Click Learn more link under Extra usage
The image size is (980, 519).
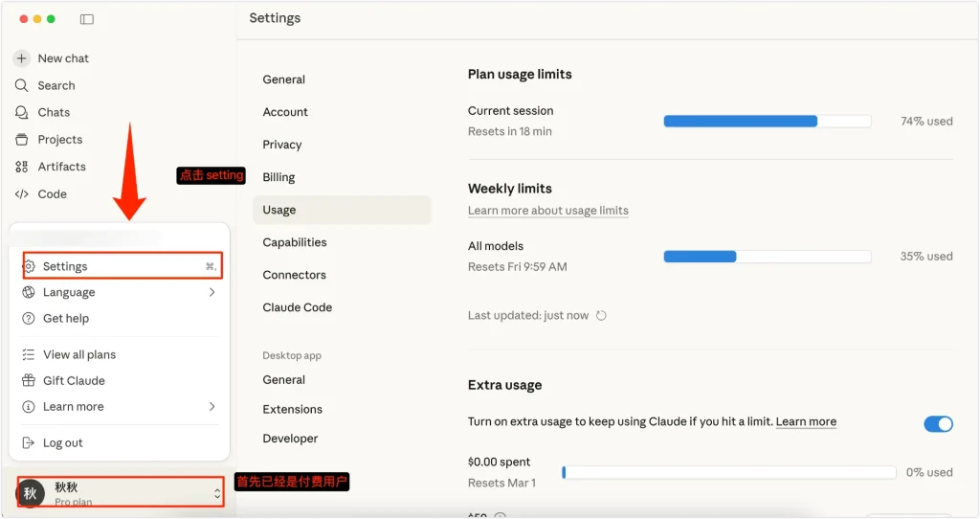(x=806, y=421)
